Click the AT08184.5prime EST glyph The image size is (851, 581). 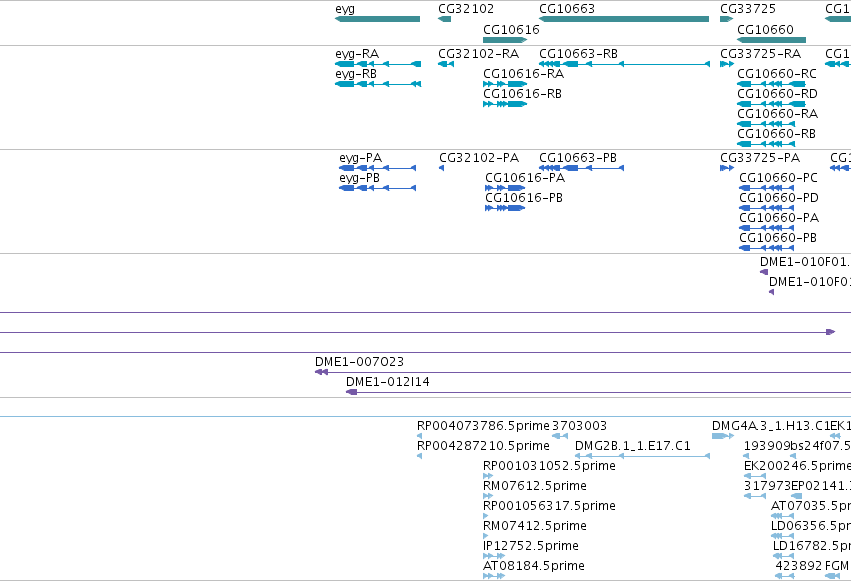click(x=493, y=576)
